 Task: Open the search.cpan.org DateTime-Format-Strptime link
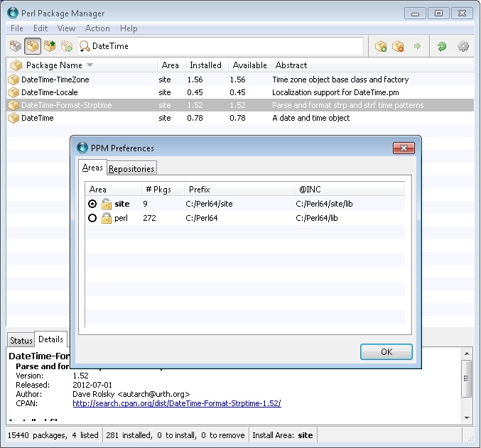coord(177,403)
